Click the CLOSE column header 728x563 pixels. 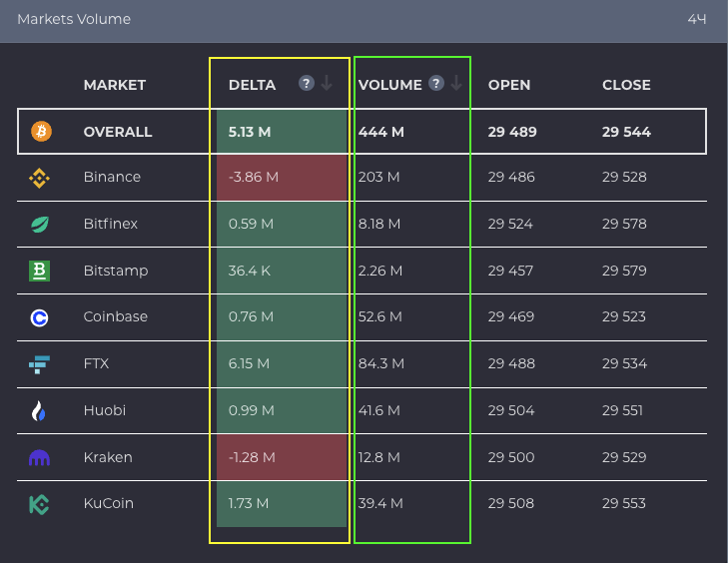626,85
